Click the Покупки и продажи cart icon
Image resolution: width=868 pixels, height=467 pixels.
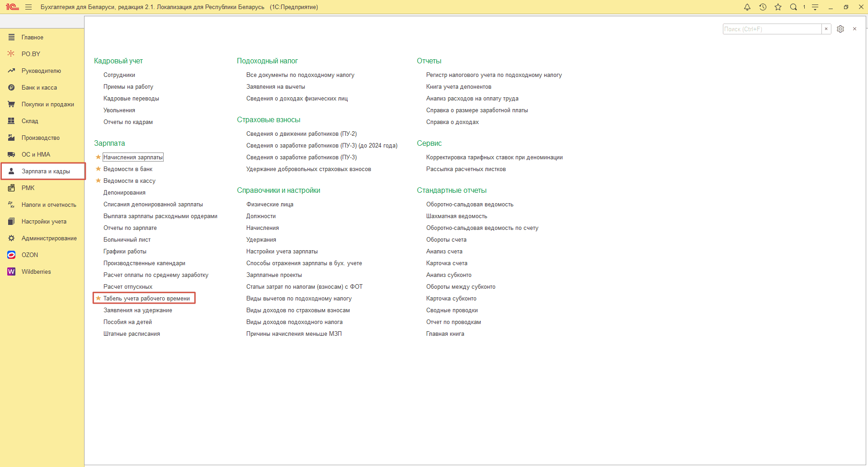pos(11,104)
